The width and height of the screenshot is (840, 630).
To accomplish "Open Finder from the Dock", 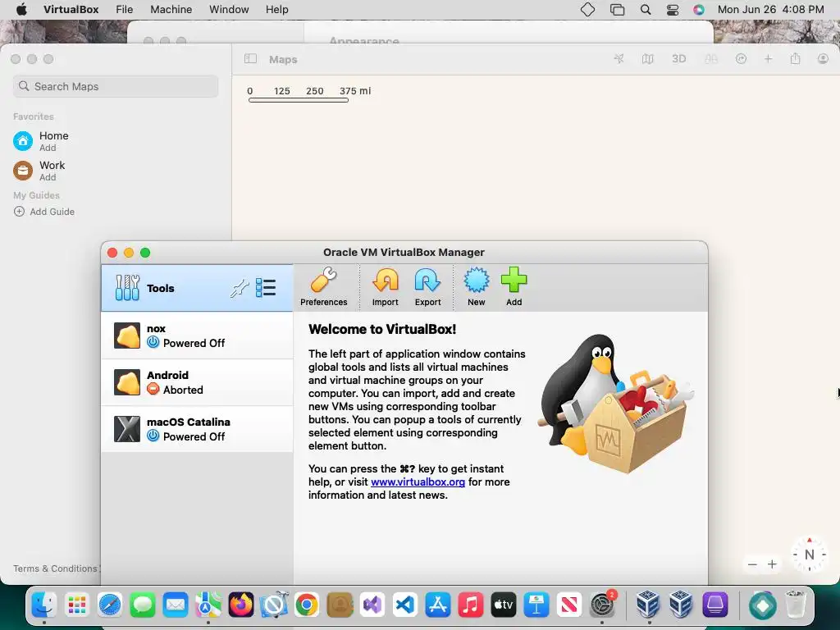I will click(44, 605).
